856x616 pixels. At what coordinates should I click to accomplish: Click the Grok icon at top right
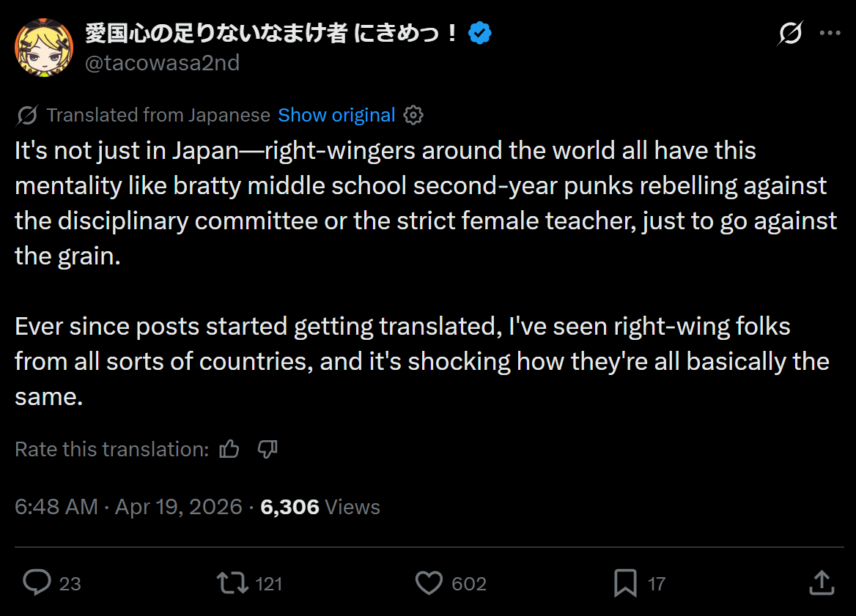tap(790, 33)
